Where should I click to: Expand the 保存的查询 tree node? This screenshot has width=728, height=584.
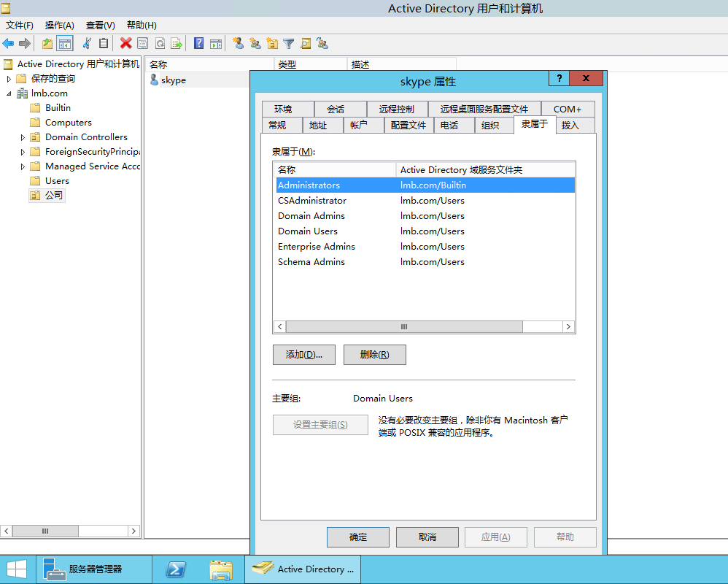coord(9,79)
